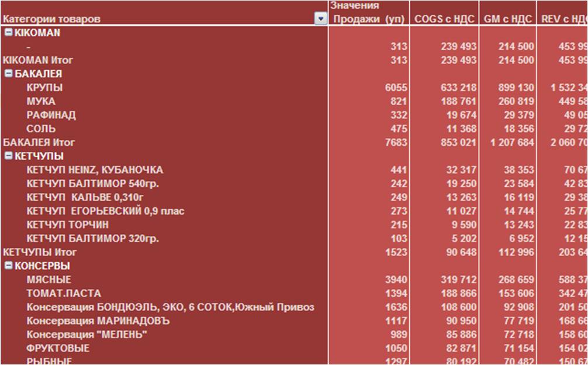
Task: Collapse the КОНСЕРВЫ category group
Action: point(9,266)
